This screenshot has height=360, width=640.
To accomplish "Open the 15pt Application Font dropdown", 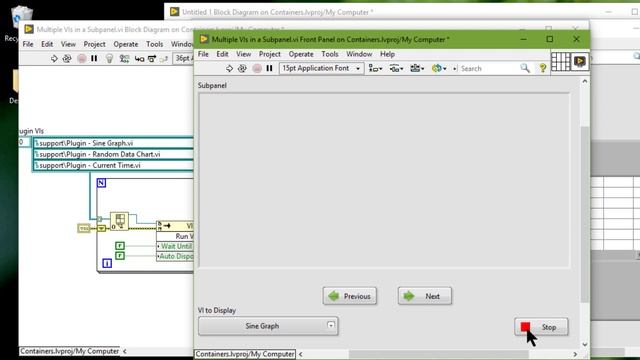I will click(x=321, y=68).
